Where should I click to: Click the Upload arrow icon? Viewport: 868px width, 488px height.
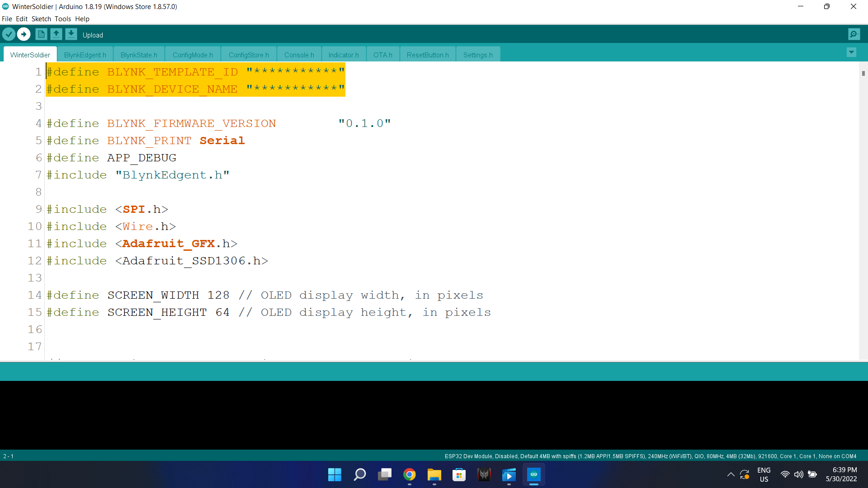tap(23, 34)
